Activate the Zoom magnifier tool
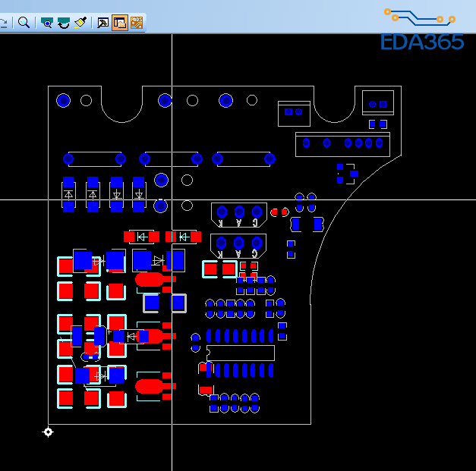The image size is (476, 471). [24, 23]
